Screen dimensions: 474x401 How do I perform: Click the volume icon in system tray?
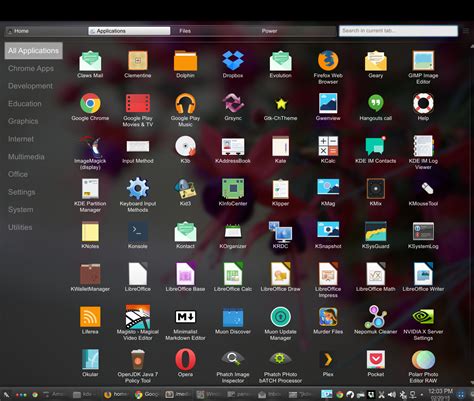click(392, 395)
